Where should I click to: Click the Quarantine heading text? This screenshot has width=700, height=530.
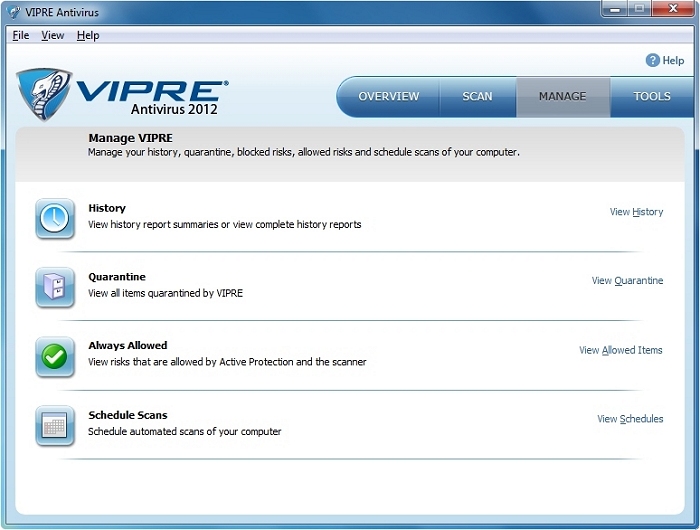(117, 277)
